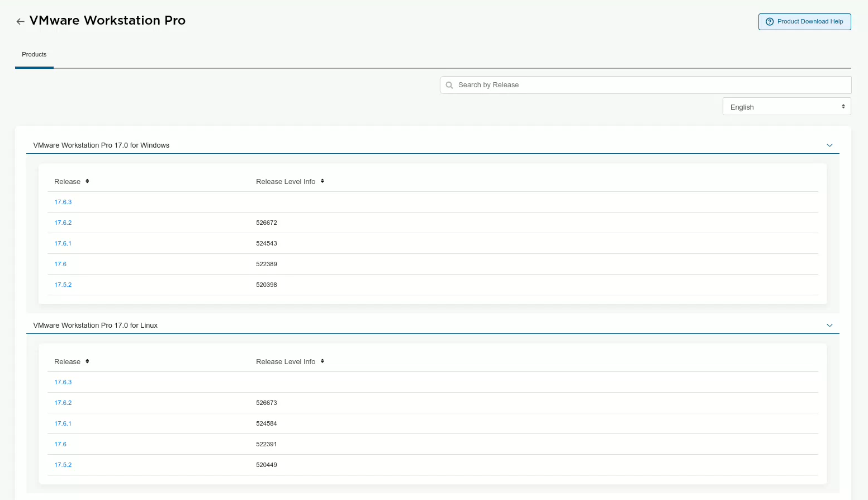
Task: Open release 17.6 with build 522389
Action: coord(60,264)
